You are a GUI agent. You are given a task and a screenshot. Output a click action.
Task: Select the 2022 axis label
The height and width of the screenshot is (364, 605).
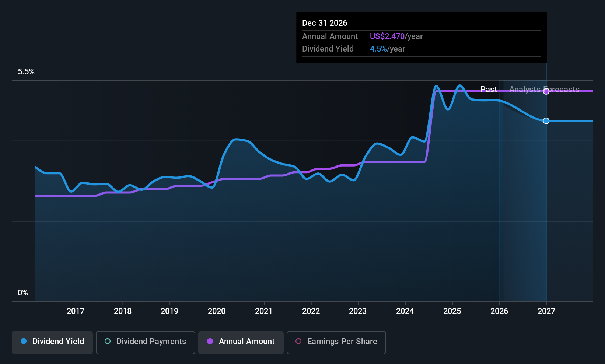(x=311, y=311)
